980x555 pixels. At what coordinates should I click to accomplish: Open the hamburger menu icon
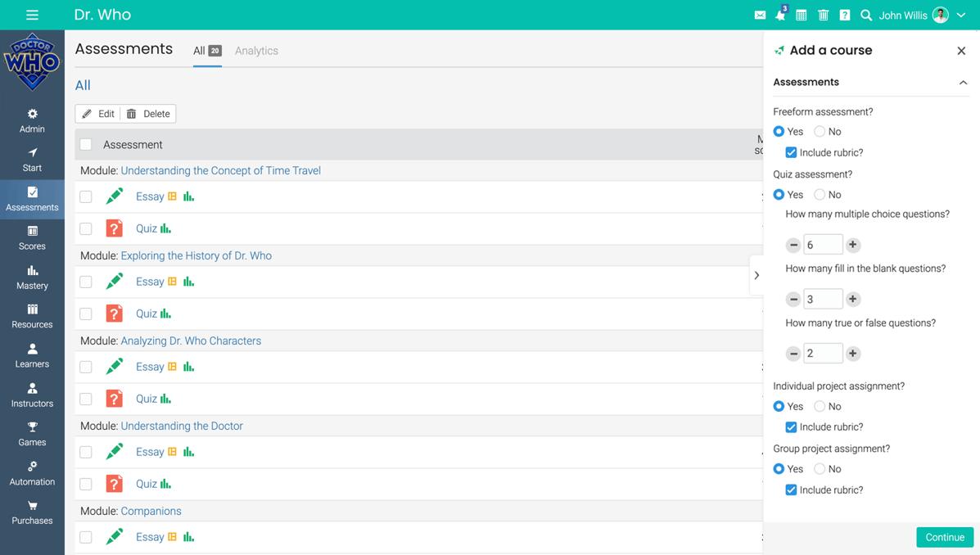tap(32, 15)
